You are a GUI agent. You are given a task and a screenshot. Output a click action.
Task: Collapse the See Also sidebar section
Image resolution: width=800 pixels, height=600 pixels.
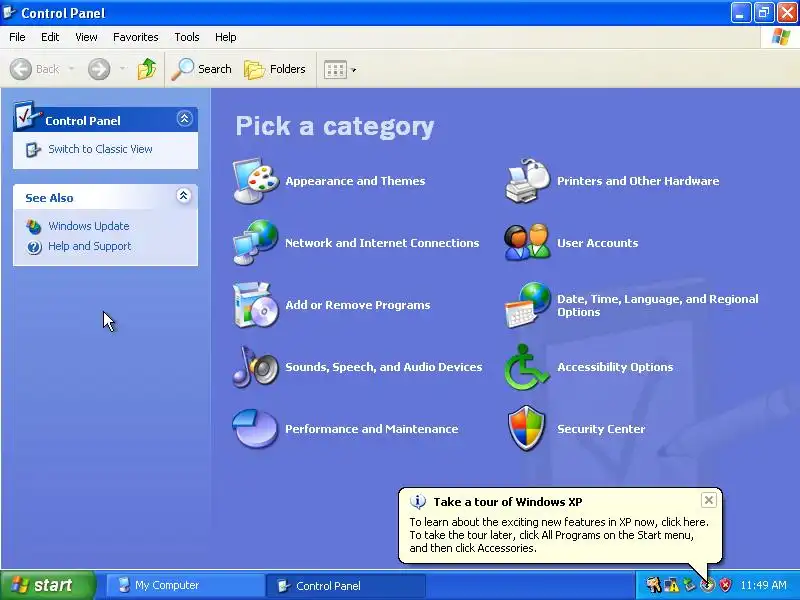tap(184, 195)
